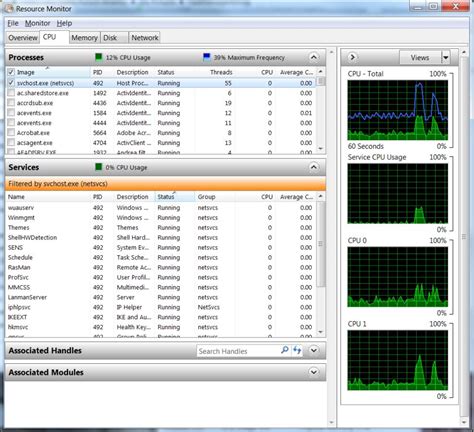Check the acevents.exe PID 1584 checkbox

point(11,113)
